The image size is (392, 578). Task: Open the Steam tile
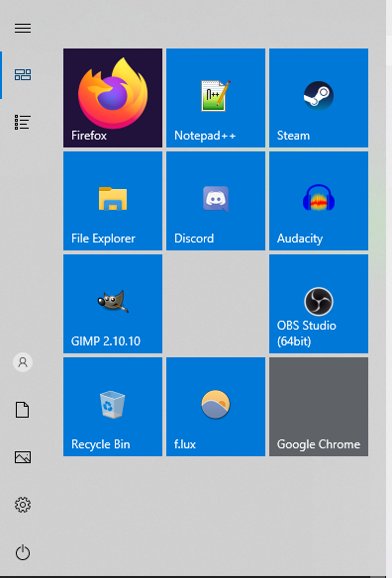319,98
